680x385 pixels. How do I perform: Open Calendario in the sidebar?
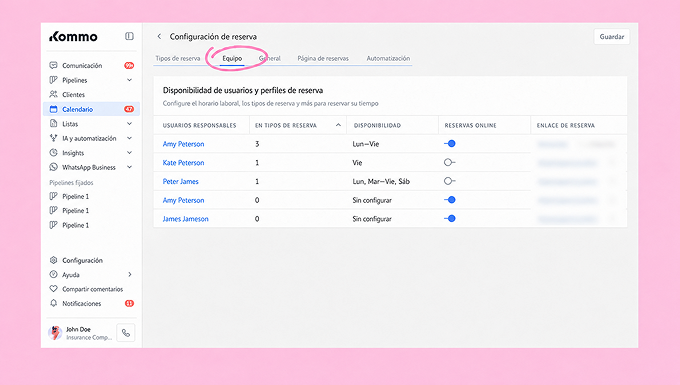click(x=92, y=109)
